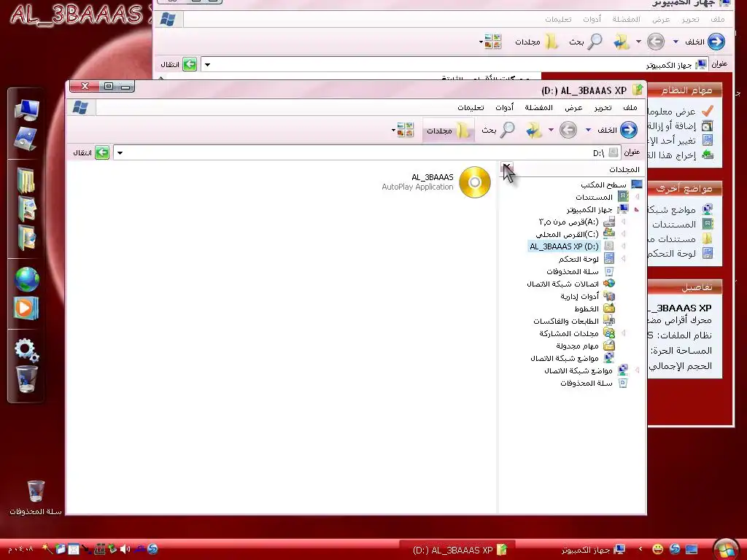Open the Back history dropdown in D: window
The height and width of the screenshot is (560, 747).
pyautogui.click(x=589, y=130)
